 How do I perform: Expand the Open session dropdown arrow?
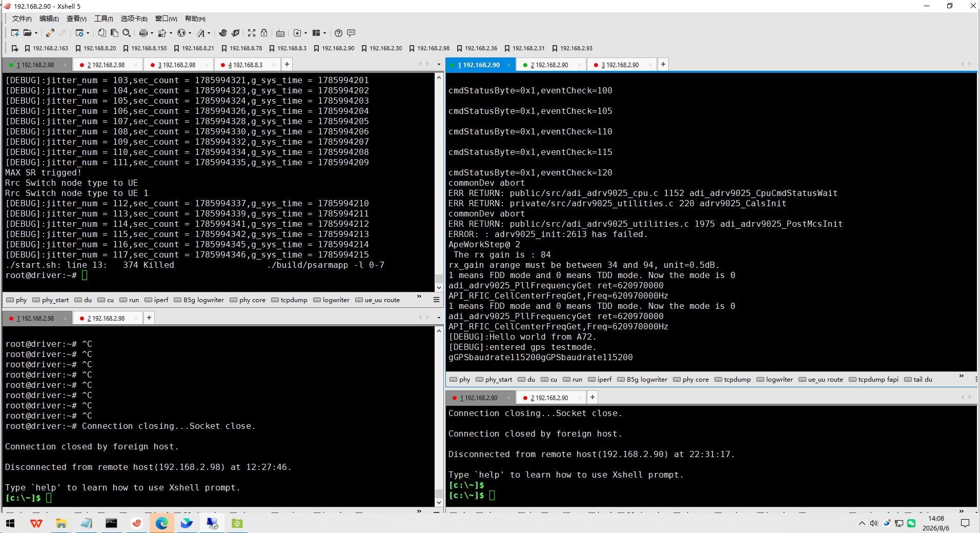point(36,33)
